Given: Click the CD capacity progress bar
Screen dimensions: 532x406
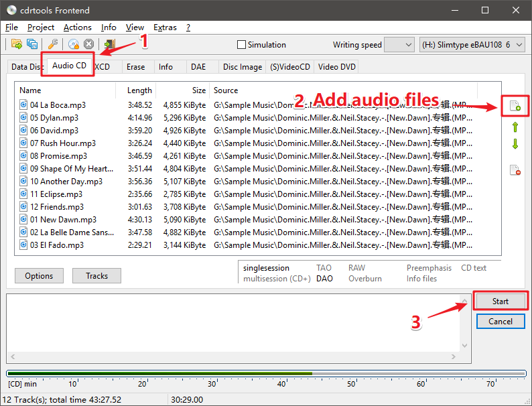Looking at the screenshot, I should 267,373.
